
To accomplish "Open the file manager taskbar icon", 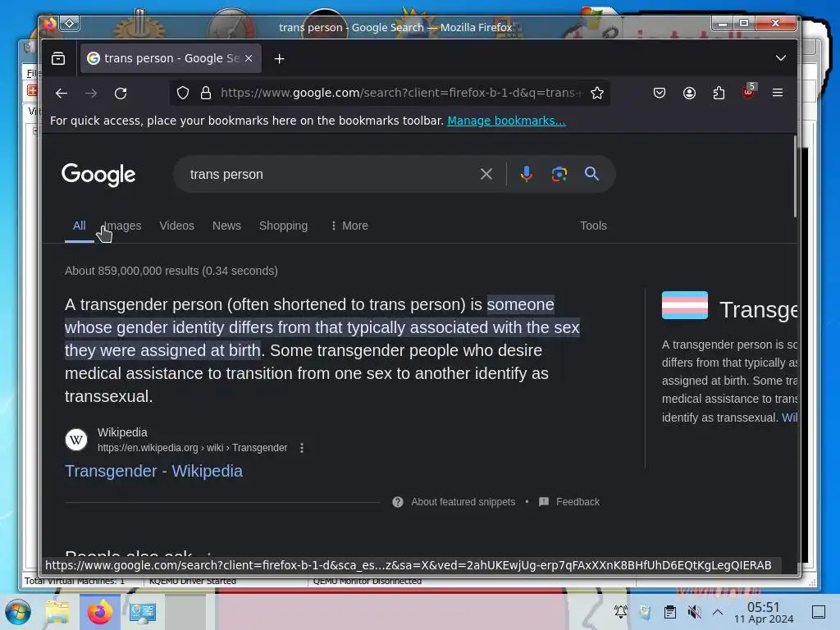I will pos(57,612).
